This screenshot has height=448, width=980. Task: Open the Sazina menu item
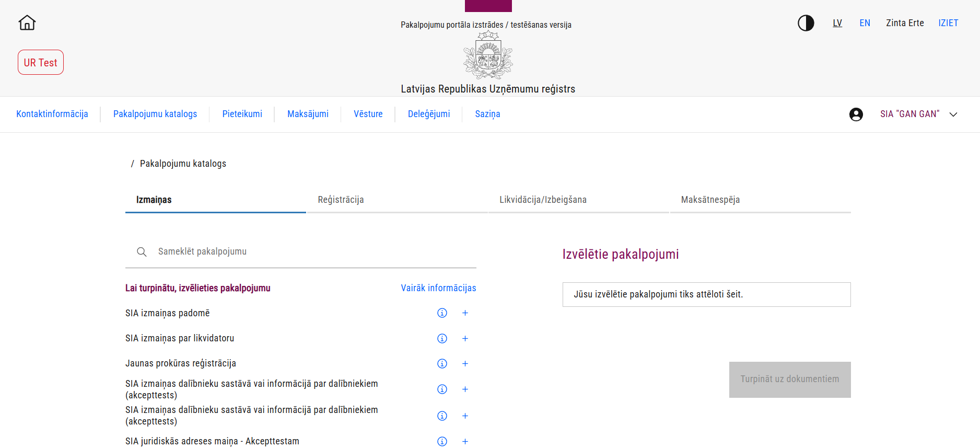[488, 114]
